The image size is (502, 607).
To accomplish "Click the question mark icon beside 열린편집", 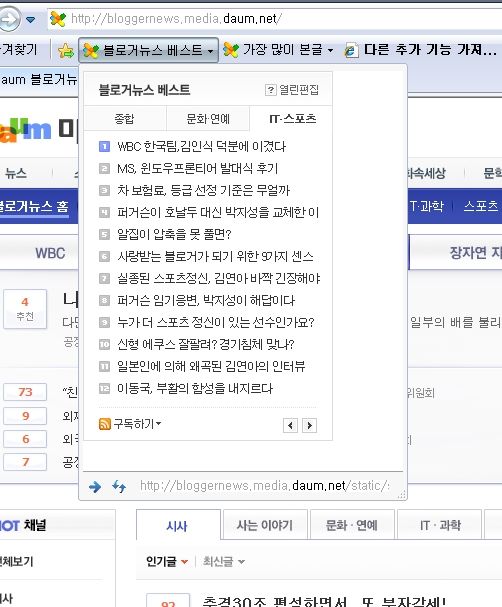I will (270, 90).
